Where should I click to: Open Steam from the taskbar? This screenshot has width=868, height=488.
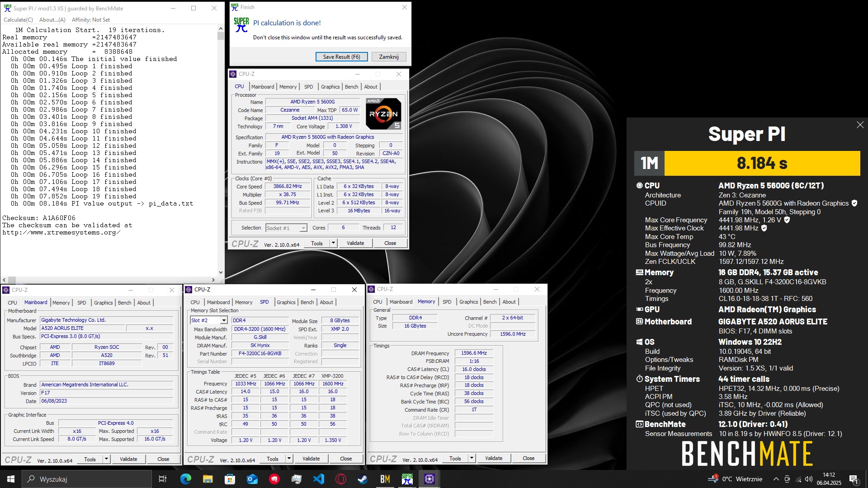tap(363, 479)
